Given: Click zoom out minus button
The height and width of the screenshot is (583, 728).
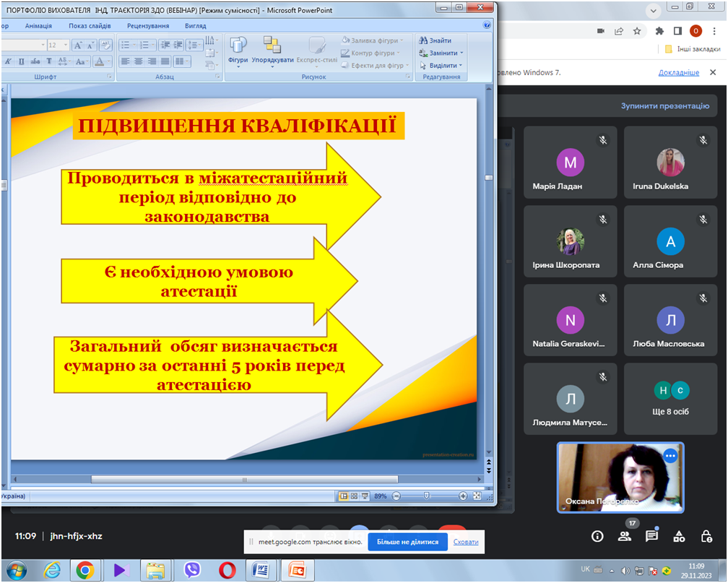Looking at the screenshot, I should click(396, 496).
